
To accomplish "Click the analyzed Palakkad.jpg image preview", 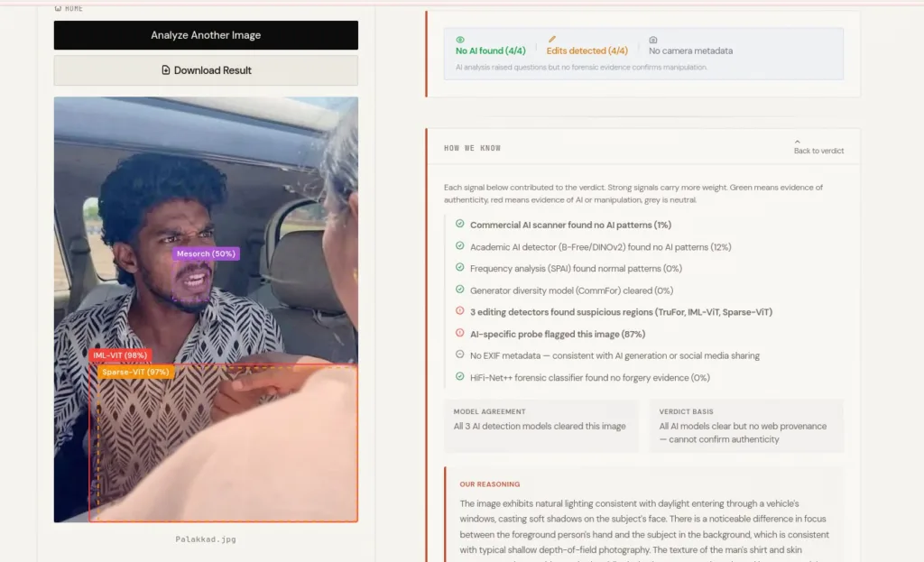I will click(x=206, y=309).
